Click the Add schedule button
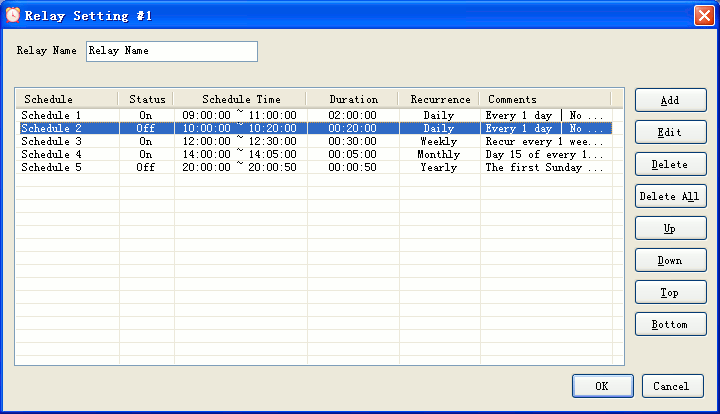Screen dimensions: 720x414 pyautogui.click(x=670, y=100)
